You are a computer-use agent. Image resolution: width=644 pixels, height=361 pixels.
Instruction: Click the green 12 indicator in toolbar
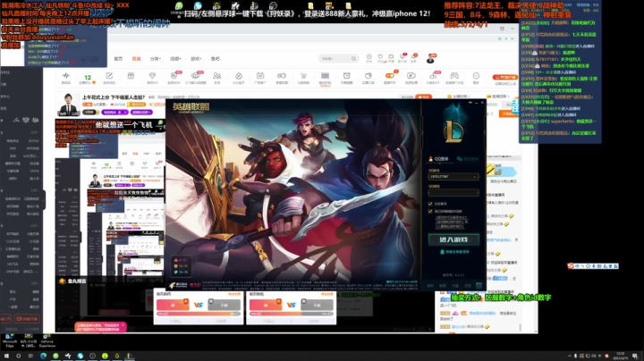88,78
